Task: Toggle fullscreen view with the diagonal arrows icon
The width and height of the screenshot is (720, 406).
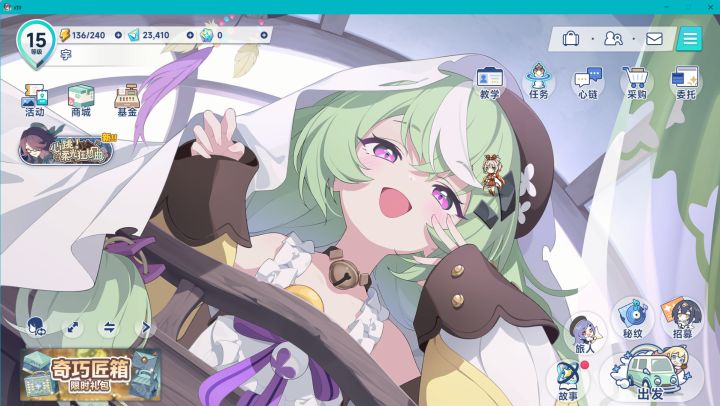Action: click(73, 327)
